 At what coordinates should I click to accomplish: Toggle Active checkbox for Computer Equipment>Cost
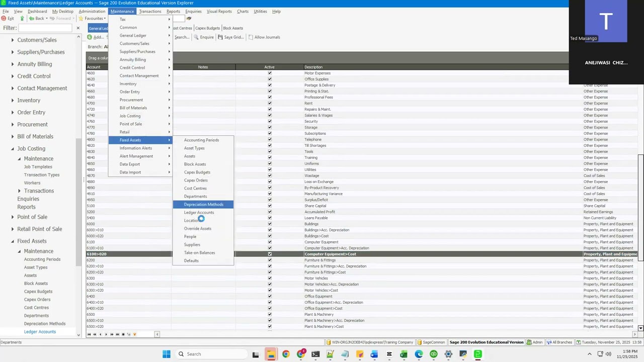[269, 254]
